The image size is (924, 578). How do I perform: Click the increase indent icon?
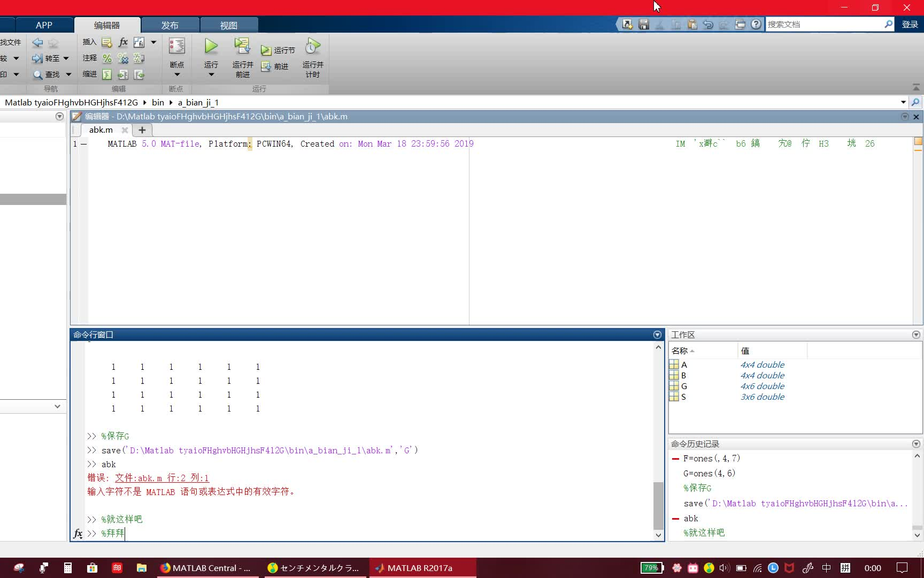[123, 74]
